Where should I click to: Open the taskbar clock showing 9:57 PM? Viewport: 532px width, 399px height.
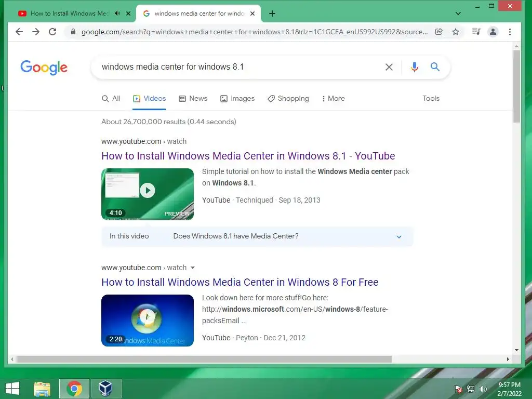tap(509, 389)
